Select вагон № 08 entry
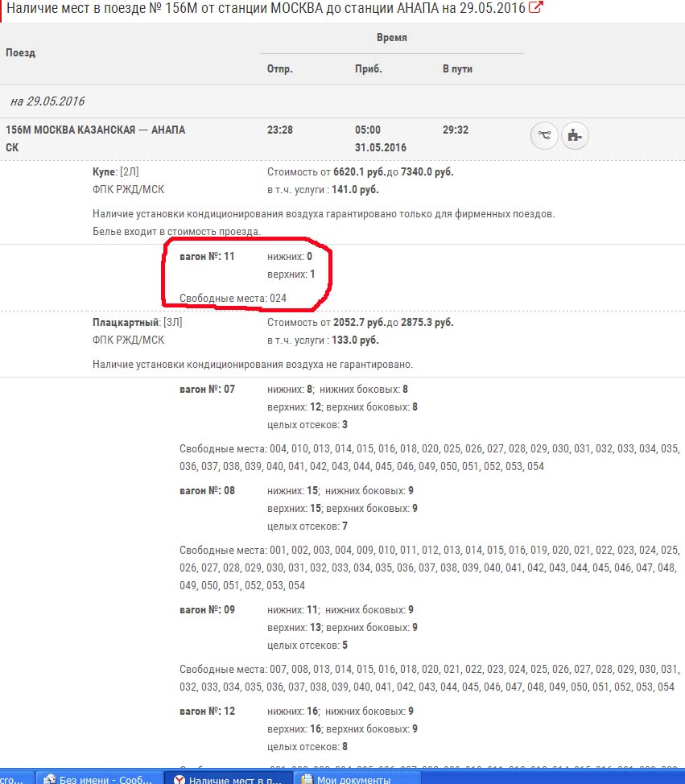 (x=207, y=491)
